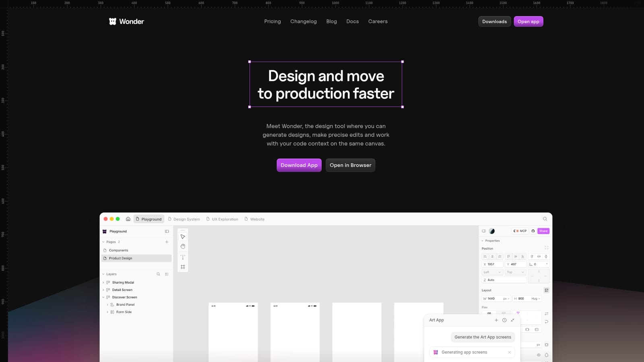Open the height Hug dropdown
The height and width of the screenshot is (362, 644).
[x=536, y=298]
